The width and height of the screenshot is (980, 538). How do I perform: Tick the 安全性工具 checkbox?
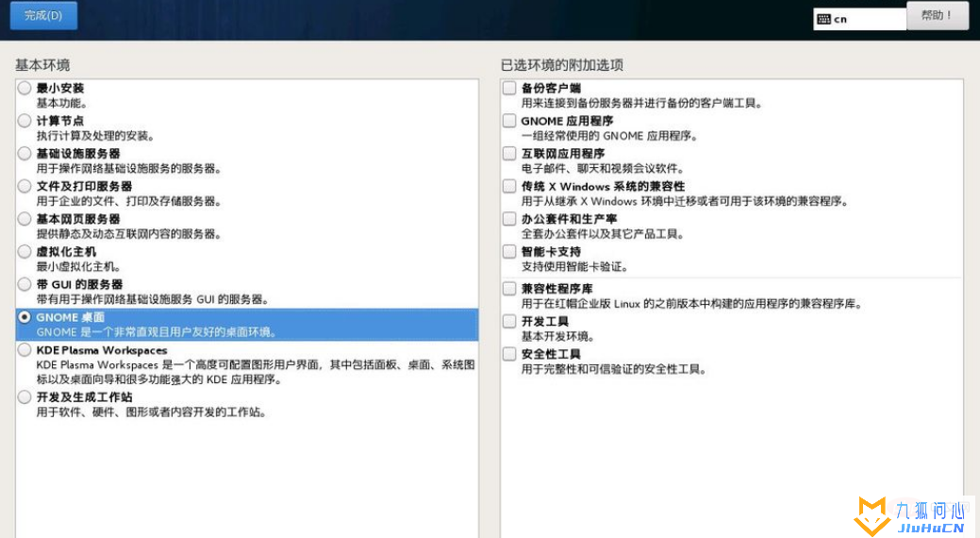point(509,354)
